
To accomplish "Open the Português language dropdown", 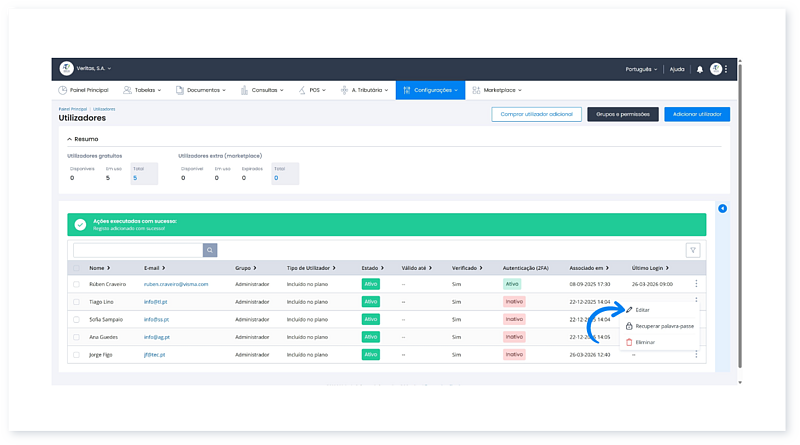I will (x=637, y=69).
